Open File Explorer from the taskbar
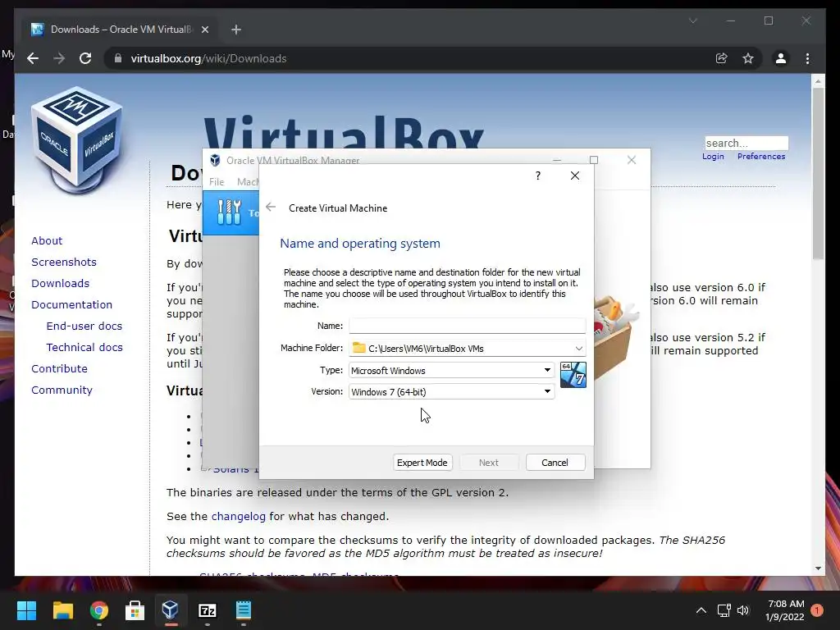This screenshot has width=840, height=630. point(62,609)
